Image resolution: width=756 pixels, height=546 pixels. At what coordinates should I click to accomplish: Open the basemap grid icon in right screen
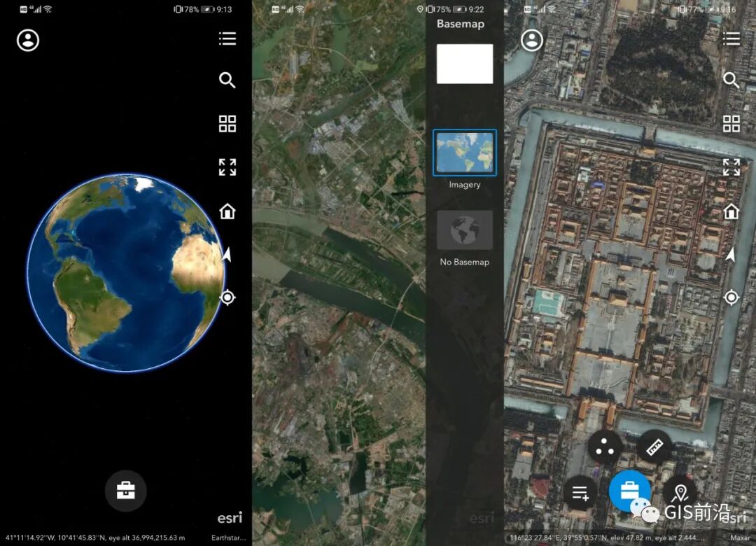click(x=731, y=123)
